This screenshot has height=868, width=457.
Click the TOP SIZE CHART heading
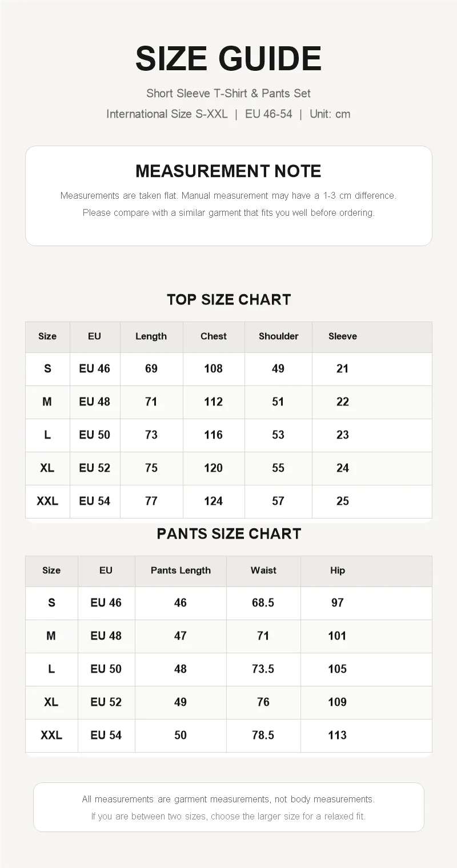pyautogui.click(x=228, y=299)
